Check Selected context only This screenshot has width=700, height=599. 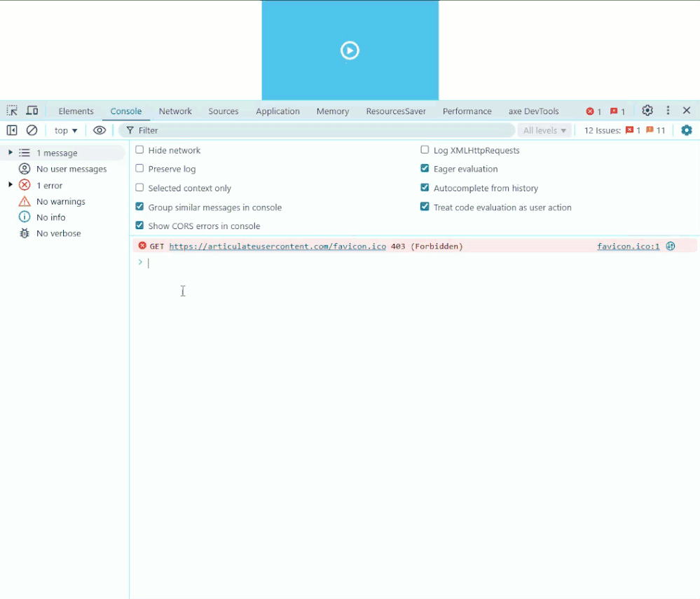click(139, 188)
